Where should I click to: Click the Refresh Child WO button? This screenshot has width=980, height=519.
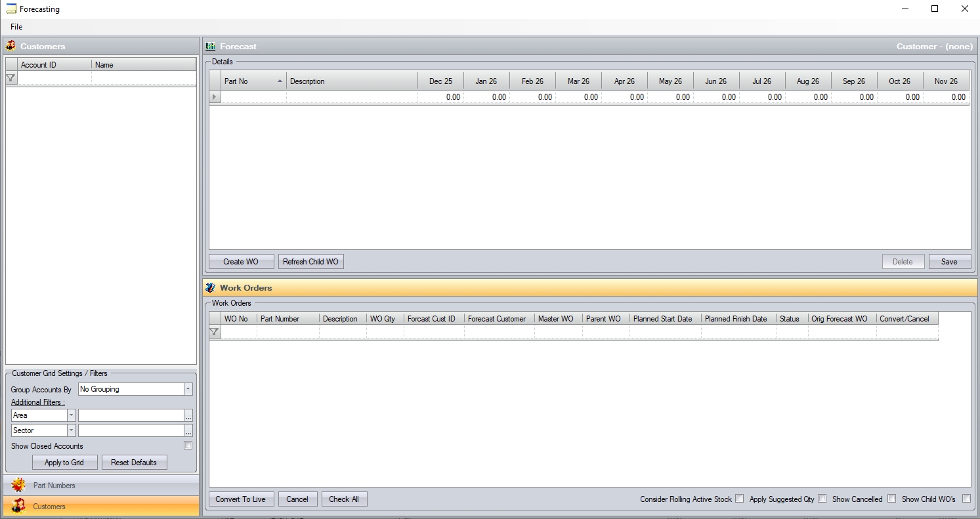[310, 262]
